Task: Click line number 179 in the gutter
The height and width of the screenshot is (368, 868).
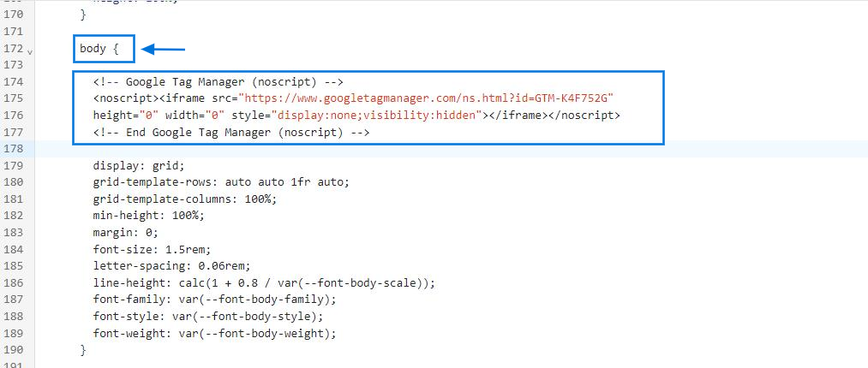Action: (x=14, y=166)
